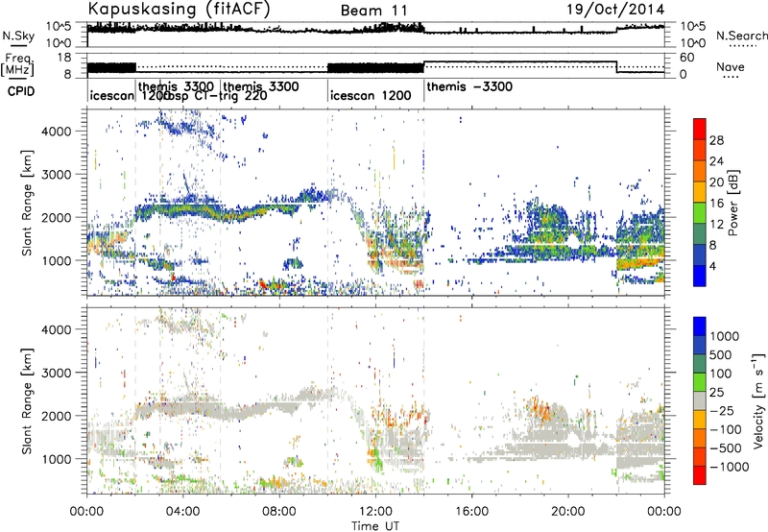The width and height of the screenshot is (768, 532).
Task: Click the "Power [dB]" colorbar title
Action: coord(732,203)
